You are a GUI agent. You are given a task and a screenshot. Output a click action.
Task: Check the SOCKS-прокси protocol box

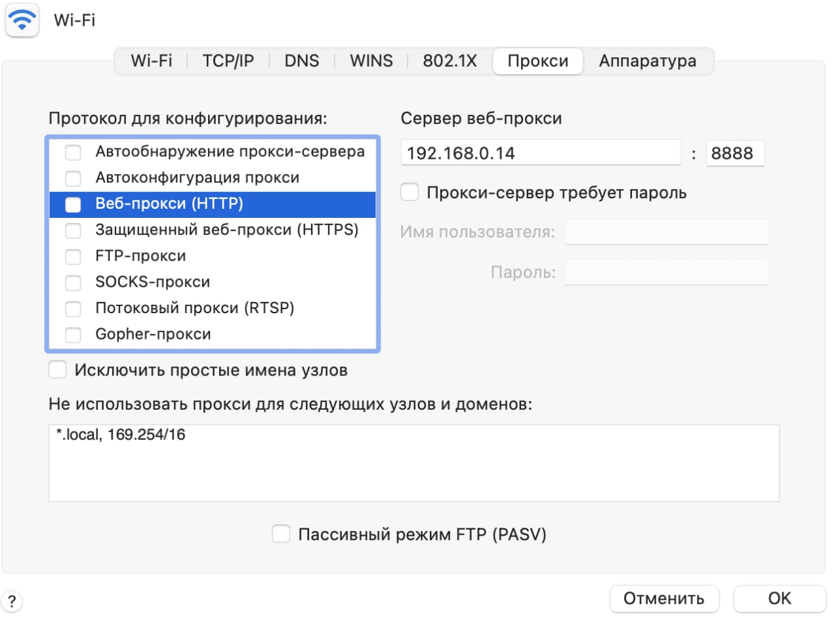[x=73, y=282]
